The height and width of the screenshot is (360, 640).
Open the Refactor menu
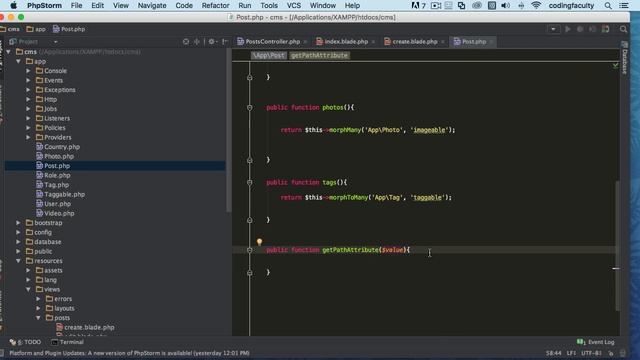coord(216,5)
